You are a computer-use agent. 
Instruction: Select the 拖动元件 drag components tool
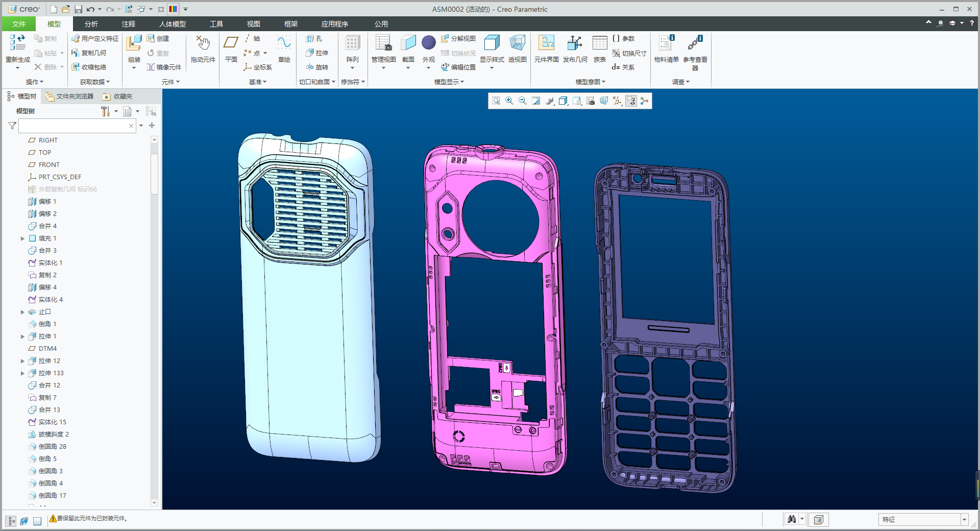(203, 49)
